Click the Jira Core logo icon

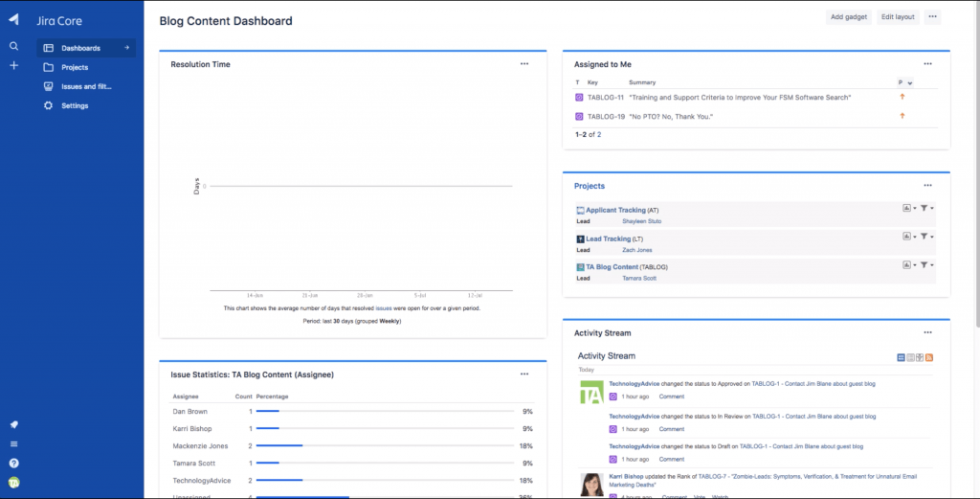pyautogui.click(x=13, y=20)
